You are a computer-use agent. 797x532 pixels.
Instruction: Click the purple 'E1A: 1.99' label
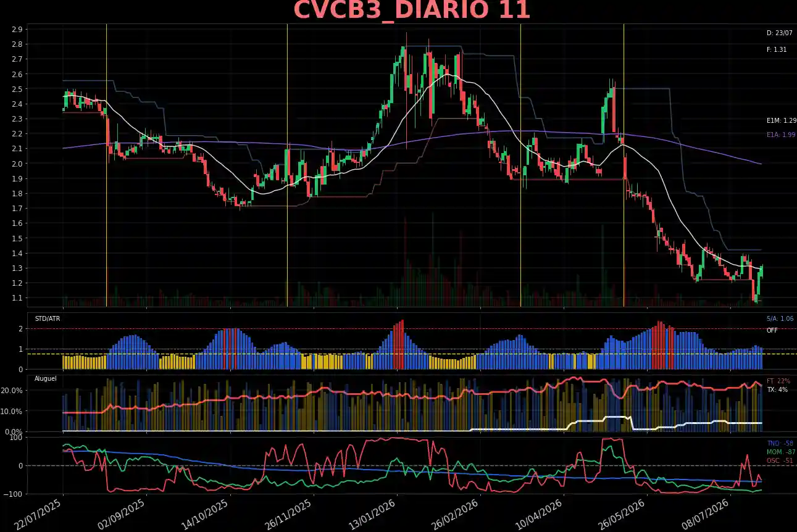[781, 135]
